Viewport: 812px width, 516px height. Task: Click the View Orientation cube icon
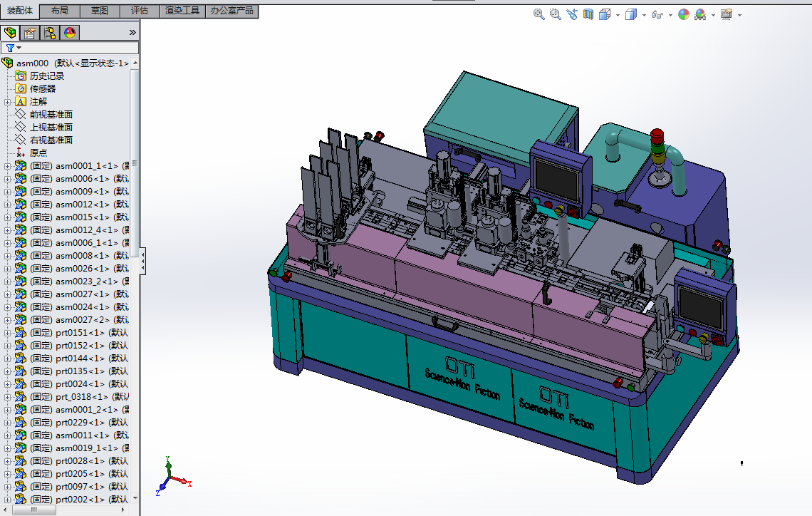pos(605,14)
